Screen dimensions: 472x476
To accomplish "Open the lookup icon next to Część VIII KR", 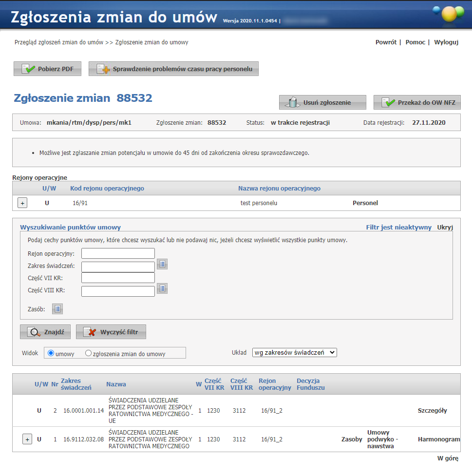I will pyautogui.click(x=162, y=288).
